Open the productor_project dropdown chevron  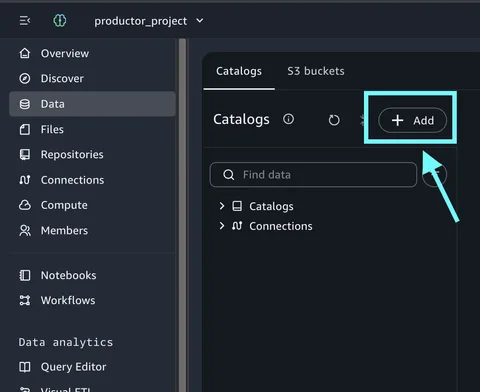199,21
